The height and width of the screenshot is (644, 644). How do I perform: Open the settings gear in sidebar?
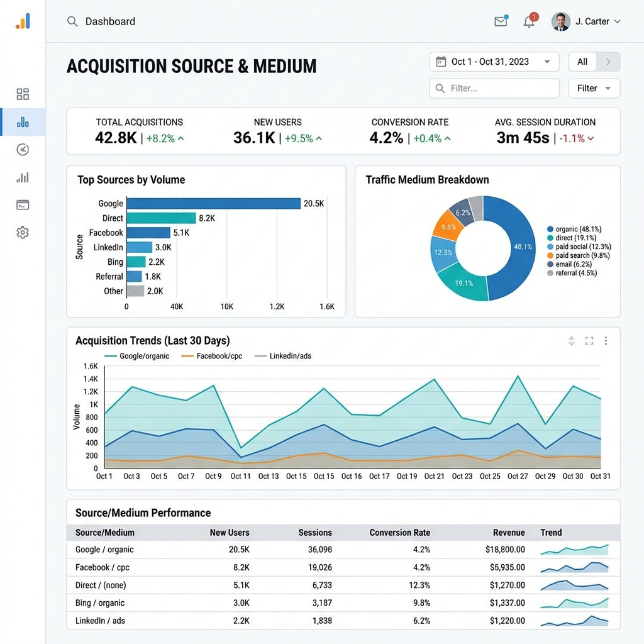[23, 233]
